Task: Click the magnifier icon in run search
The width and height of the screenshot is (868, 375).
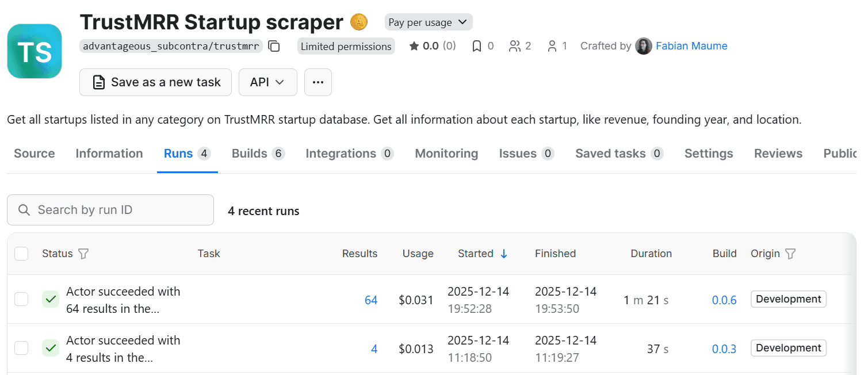Action: tap(24, 210)
